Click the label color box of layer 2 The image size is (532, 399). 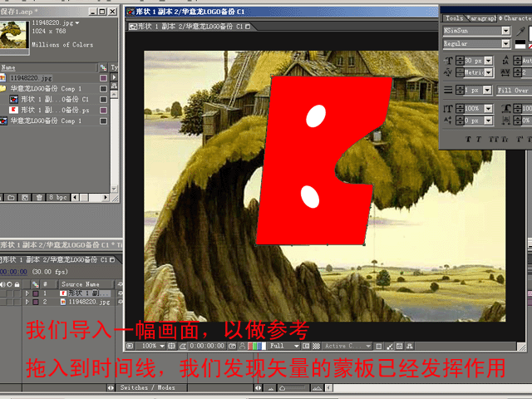(36, 302)
